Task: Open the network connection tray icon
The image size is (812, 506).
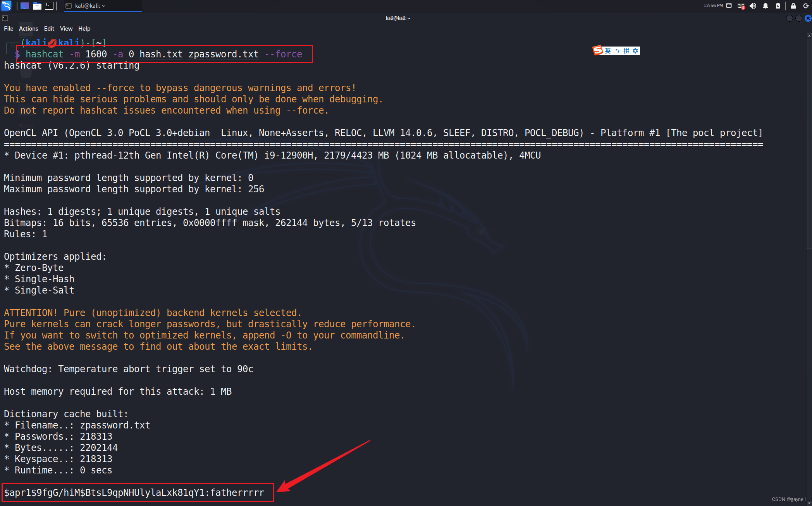Action: tap(729, 6)
